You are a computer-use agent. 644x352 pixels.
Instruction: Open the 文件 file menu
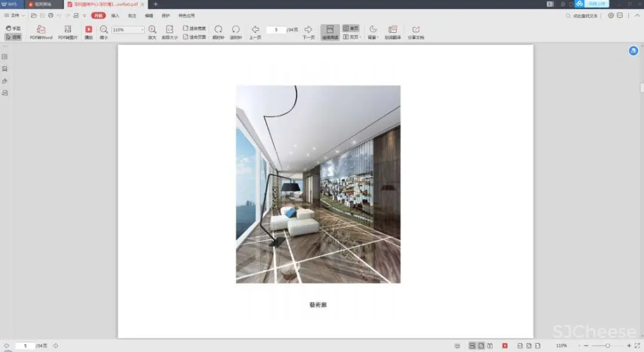14,15
